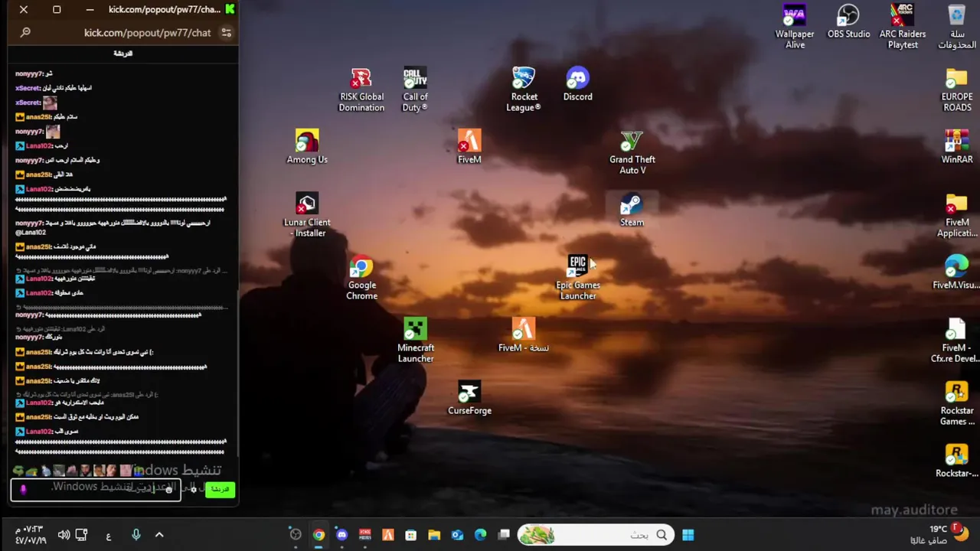Select the Steam desktop icon
980x551 pixels.
[632, 210]
